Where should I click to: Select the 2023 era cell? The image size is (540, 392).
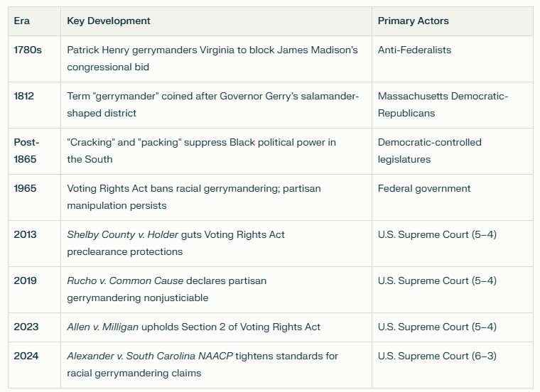click(34, 327)
